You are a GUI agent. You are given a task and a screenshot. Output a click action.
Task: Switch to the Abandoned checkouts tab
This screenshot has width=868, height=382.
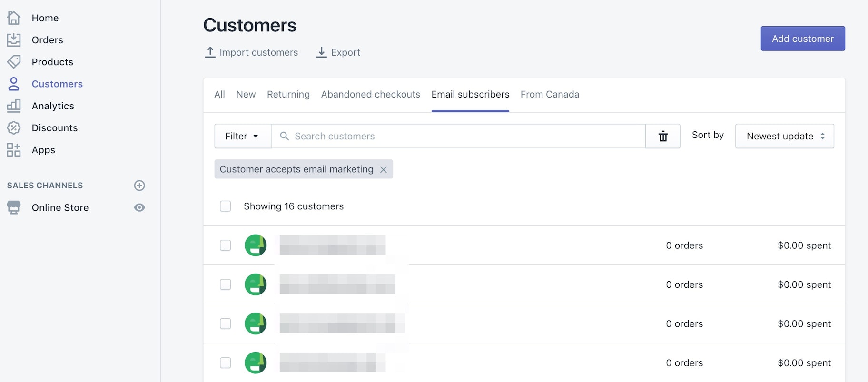tap(370, 95)
